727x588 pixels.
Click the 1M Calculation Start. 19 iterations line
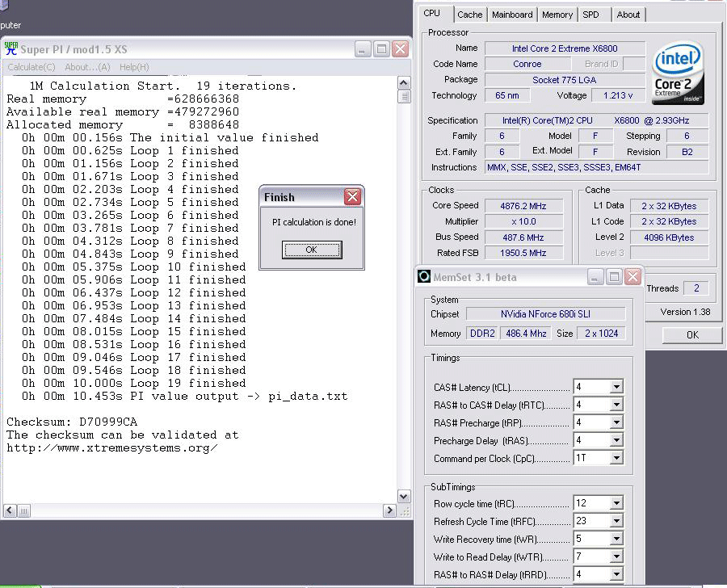click(162, 86)
